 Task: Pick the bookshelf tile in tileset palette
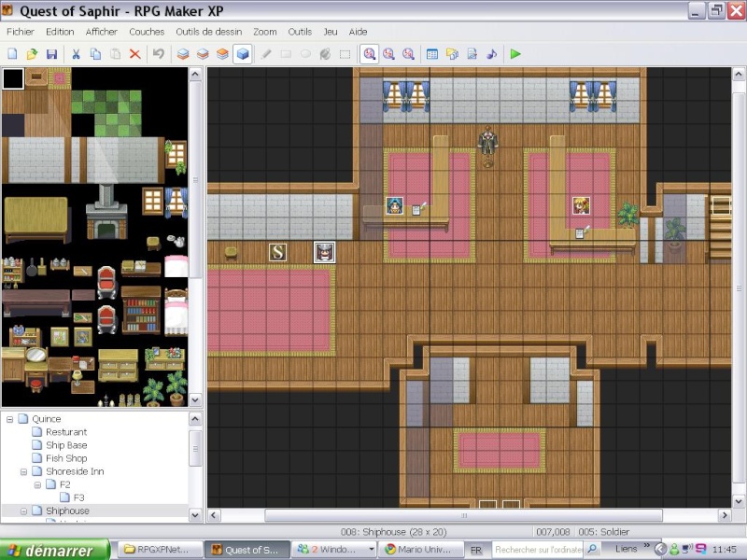[141, 310]
